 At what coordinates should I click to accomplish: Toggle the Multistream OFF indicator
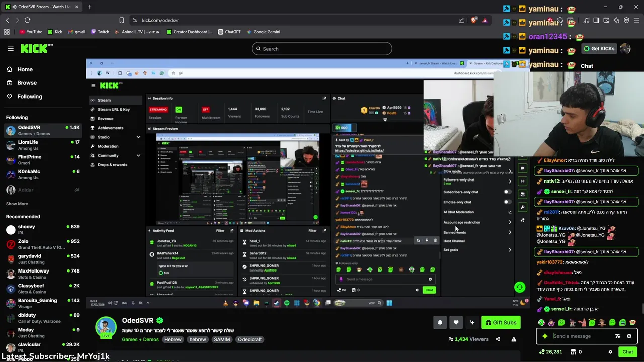point(205,109)
